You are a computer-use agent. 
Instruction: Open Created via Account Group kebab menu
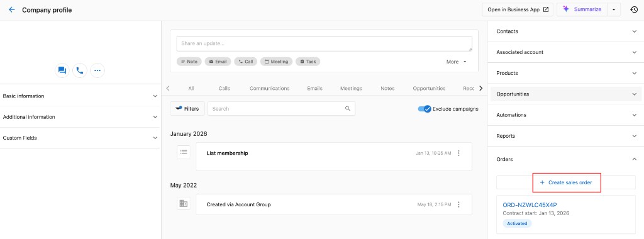click(458, 204)
